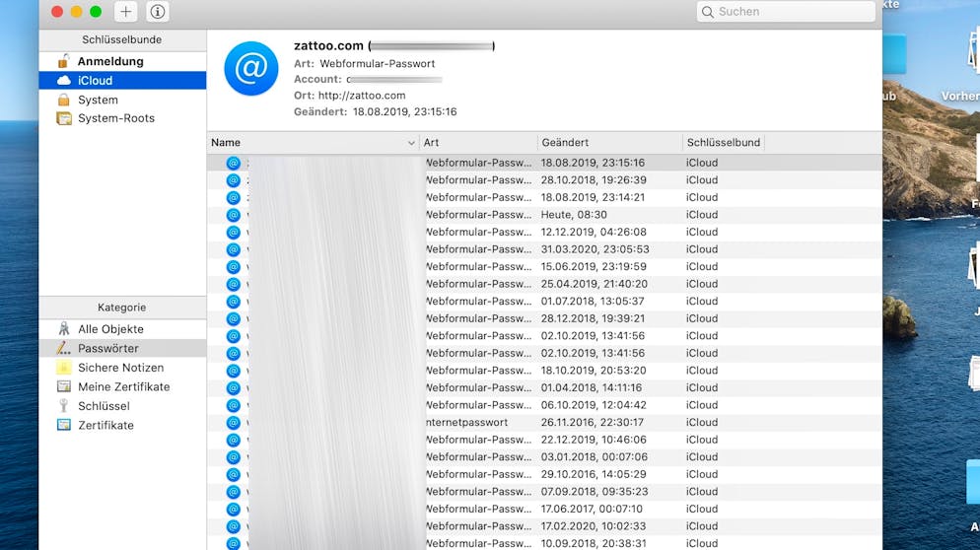Select the System-Roots keychain
This screenshot has height=550, width=980.
pyautogui.click(x=115, y=118)
